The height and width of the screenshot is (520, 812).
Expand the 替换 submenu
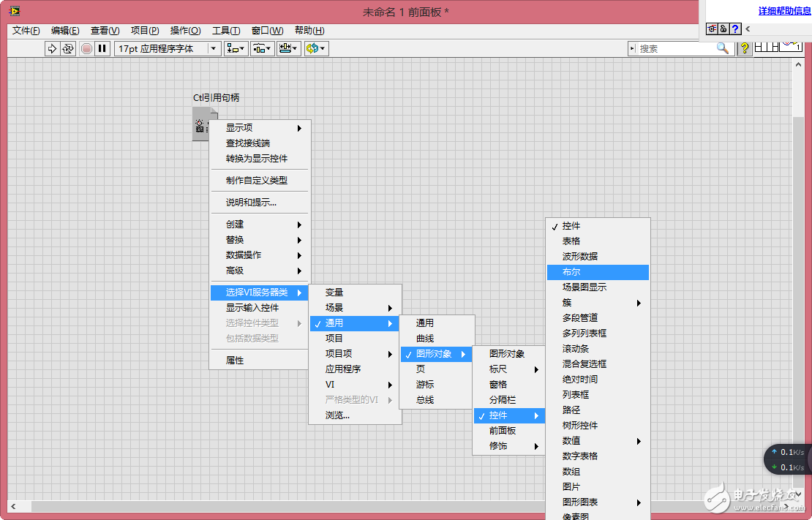tap(260, 240)
